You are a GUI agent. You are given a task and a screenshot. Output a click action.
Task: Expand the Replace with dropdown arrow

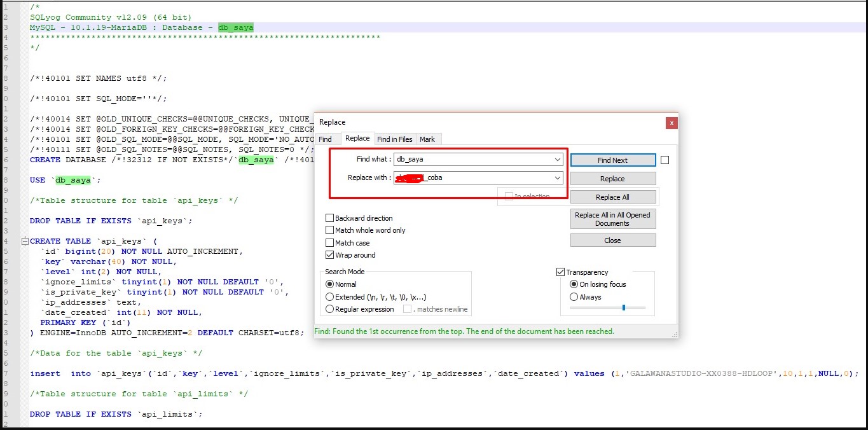[557, 178]
